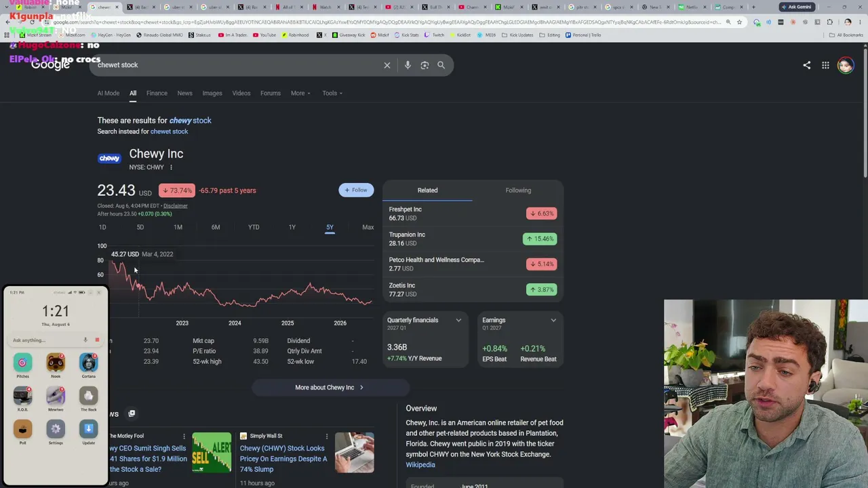
Task: Open the Chewy Stock Looks Pricey article
Action: (283, 459)
